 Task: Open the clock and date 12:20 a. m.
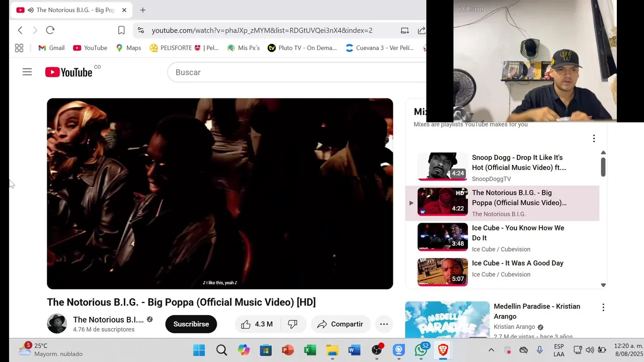pos(628,350)
